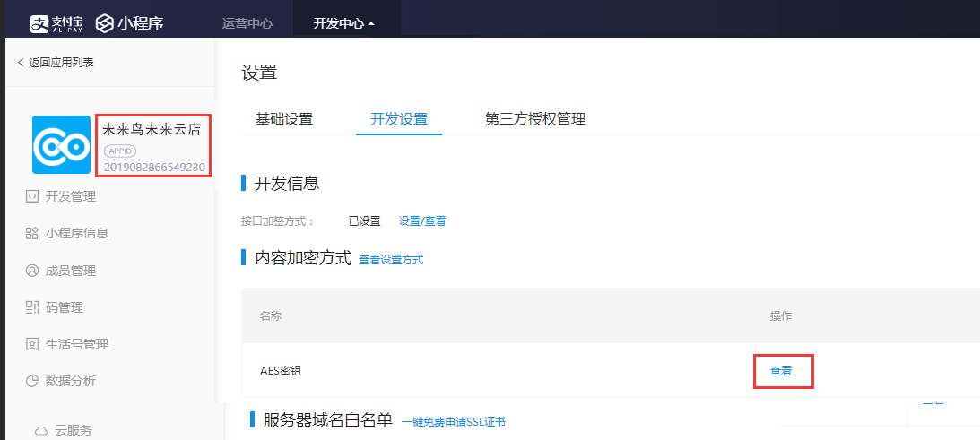Expand the 开发中心 dropdown

pos(343,24)
